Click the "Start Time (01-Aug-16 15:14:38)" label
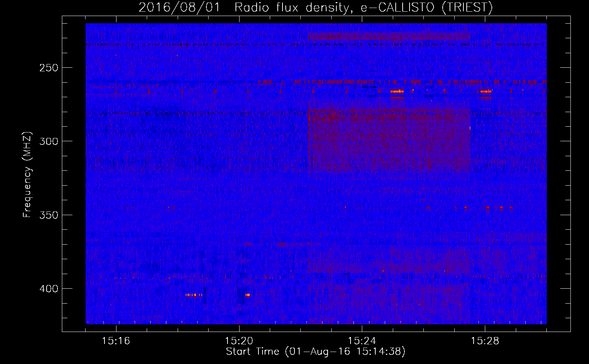Viewport: 589px width, 364px height. (316, 352)
